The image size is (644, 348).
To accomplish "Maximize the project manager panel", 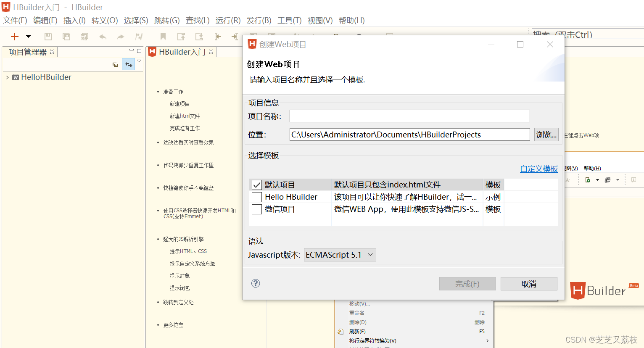I will (139, 50).
